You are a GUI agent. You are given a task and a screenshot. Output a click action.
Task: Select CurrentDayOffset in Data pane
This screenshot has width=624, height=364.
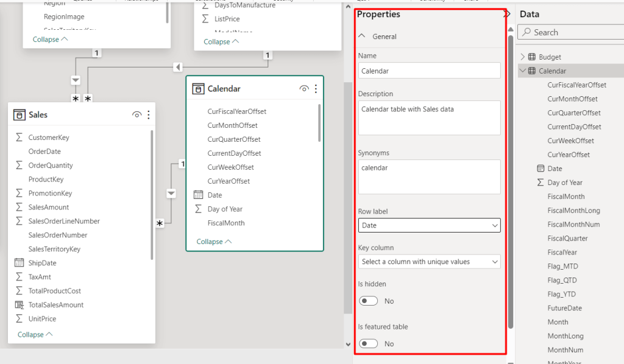[x=574, y=127]
